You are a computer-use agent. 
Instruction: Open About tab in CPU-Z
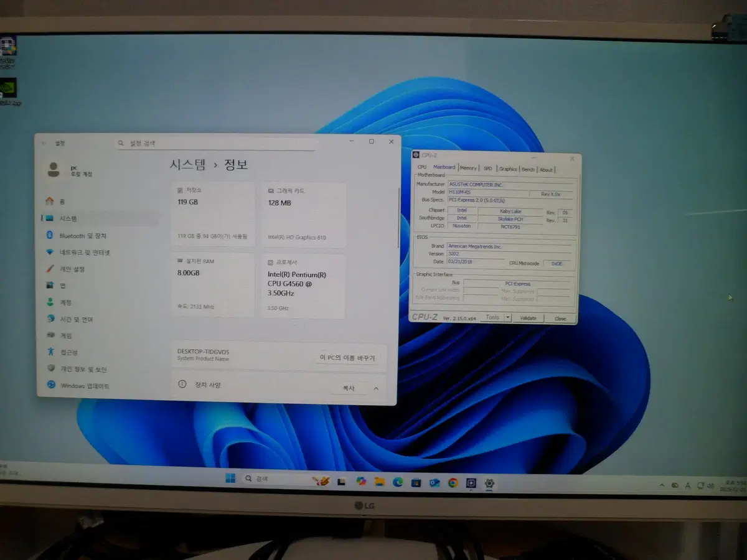coord(546,169)
